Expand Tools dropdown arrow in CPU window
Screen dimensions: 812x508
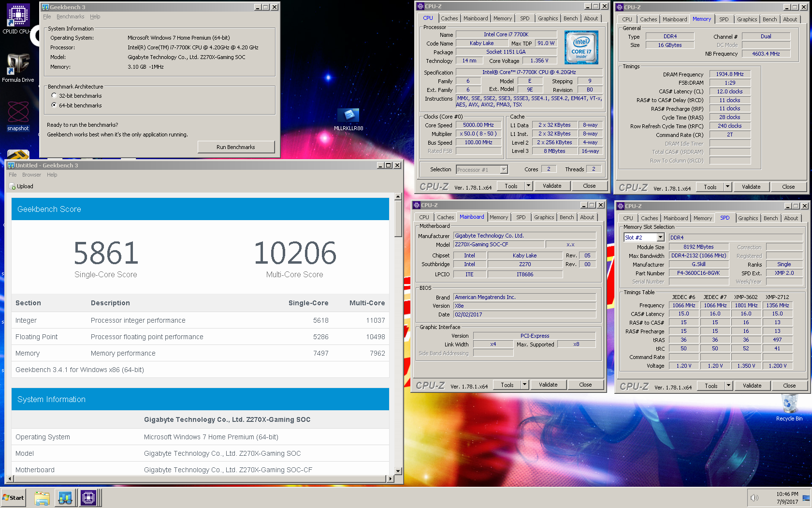click(528, 186)
